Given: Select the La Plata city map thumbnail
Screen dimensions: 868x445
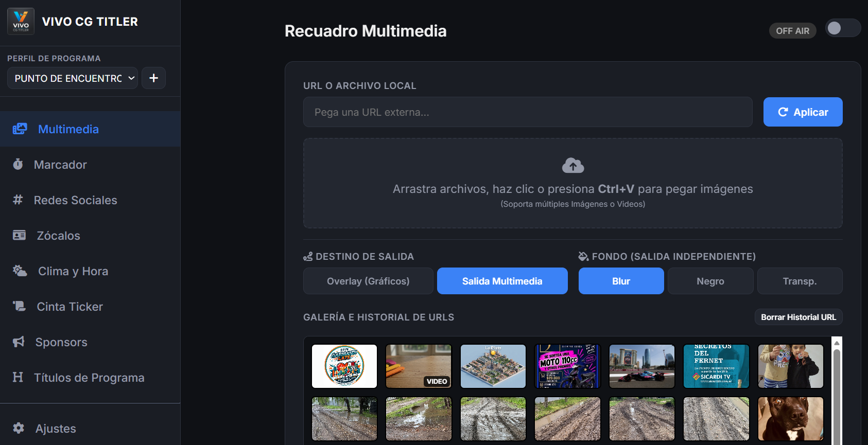Looking at the screenshot, I should [493, 366].
